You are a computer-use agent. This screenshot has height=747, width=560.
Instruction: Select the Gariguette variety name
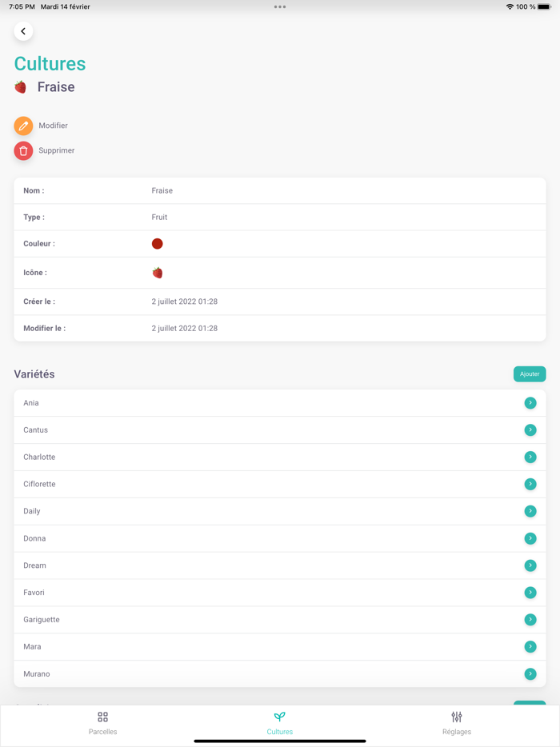point(42,619)
